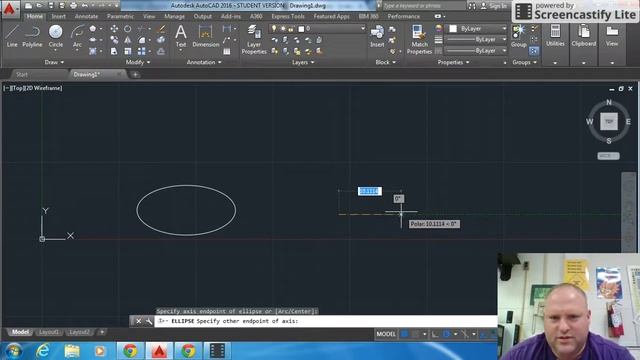Click Sign In button
This screenshot has width=640, height=360.
point(494,6)
